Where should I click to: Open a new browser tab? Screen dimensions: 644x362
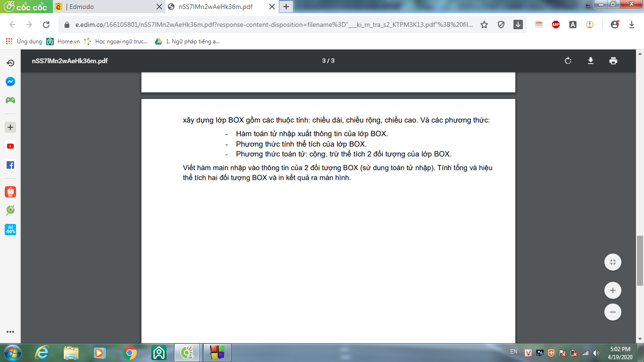pos(286,7)
